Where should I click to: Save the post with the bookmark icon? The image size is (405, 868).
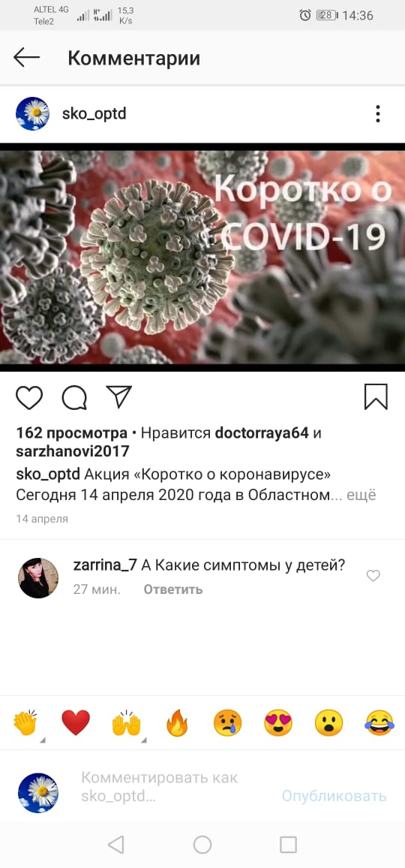coord(376,397)
